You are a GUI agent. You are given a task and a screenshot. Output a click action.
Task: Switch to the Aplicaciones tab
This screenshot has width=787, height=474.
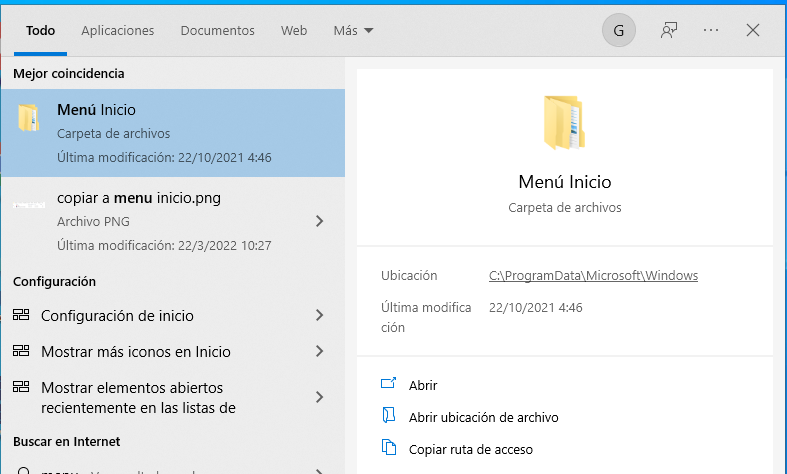click(x=117, y=31)
